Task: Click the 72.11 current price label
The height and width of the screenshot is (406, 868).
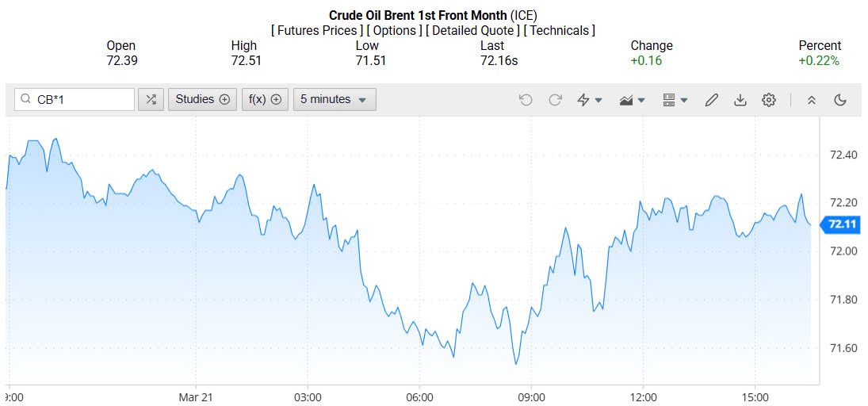Action: (x=840, y=225)
